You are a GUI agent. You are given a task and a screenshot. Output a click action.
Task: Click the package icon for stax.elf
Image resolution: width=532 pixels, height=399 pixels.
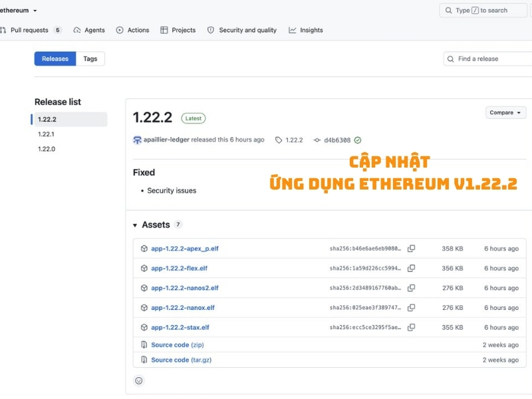tap(144, 327)
